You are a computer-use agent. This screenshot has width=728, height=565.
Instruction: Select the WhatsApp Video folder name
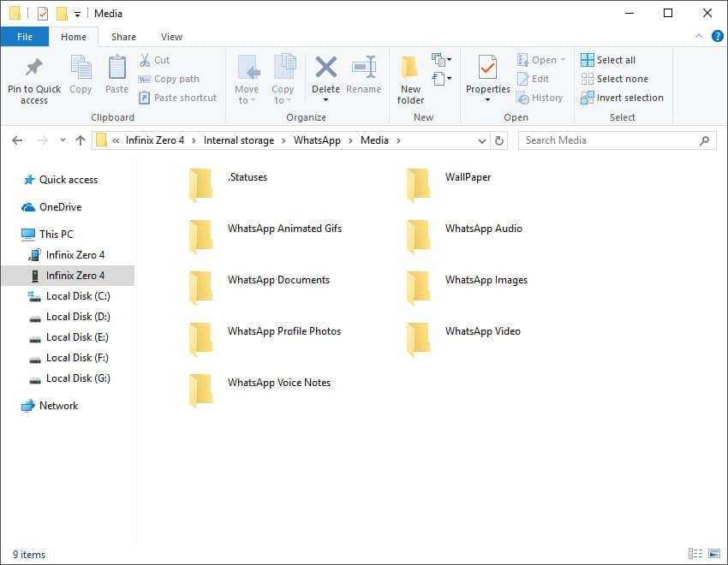click(482, 331)
